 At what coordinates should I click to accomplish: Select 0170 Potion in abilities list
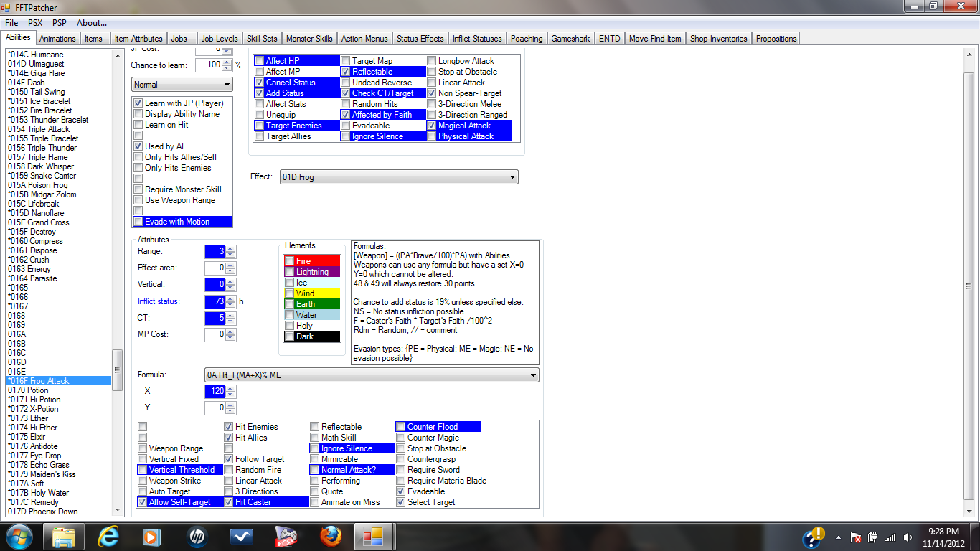[28, 390]
